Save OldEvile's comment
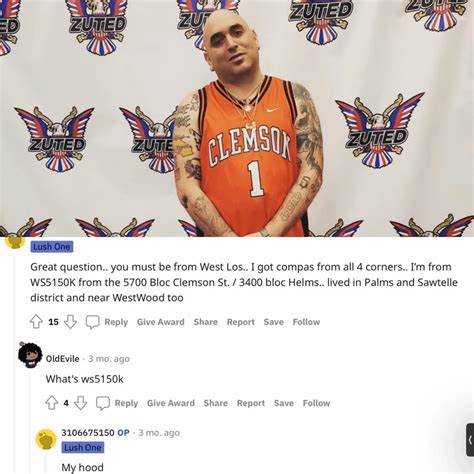Screen dimensions: 474x474 tap(284, 403)
